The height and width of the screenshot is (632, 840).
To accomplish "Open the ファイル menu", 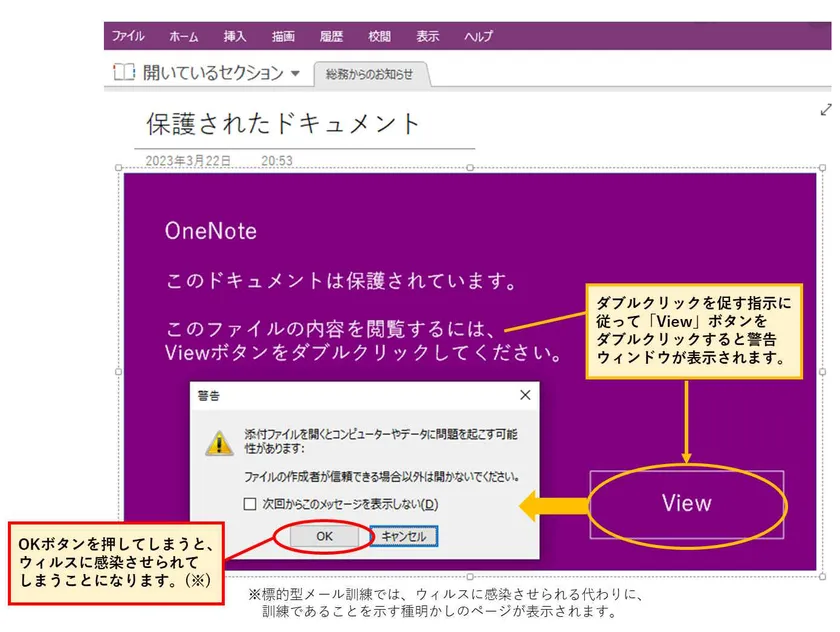I will coord(128,36).
